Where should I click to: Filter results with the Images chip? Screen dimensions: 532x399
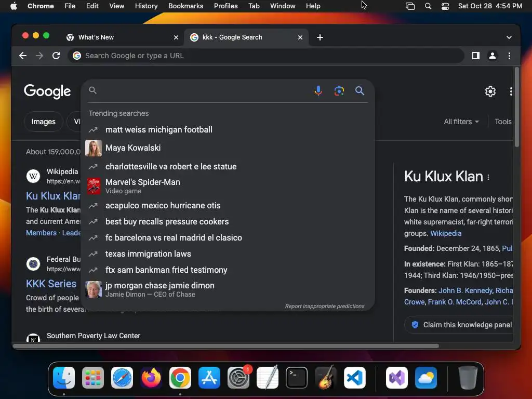[44, 122]
